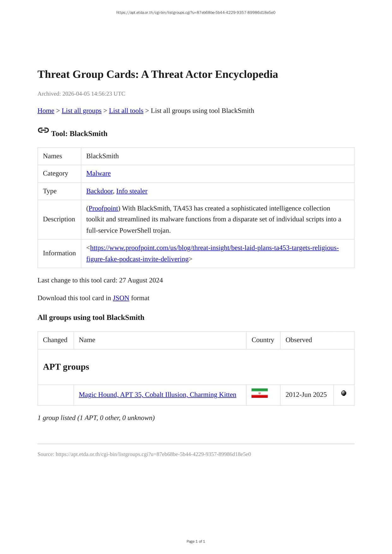Image resolution: width=392 pixels, height=554 pixels.
Task: Click the Observed column header
Action: 299,340
